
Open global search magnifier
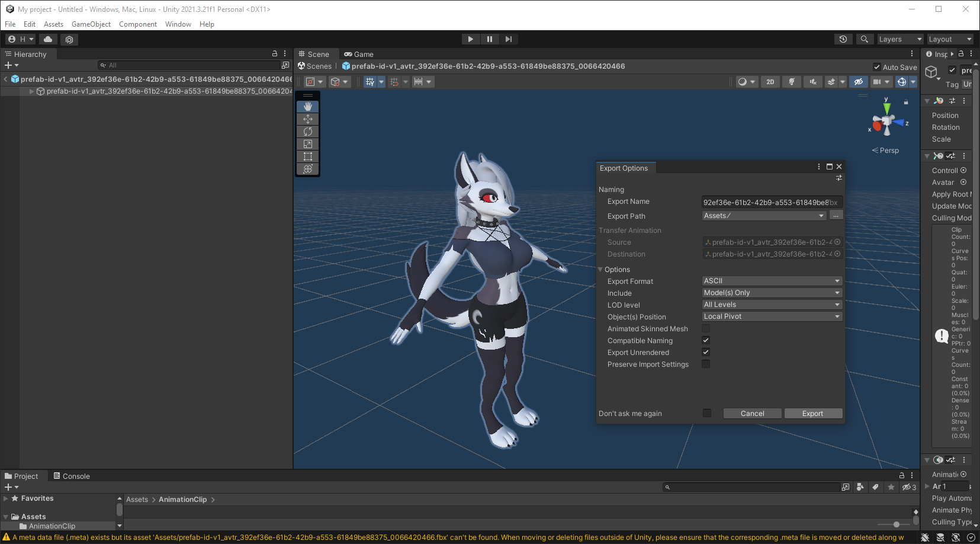(865, 39)
